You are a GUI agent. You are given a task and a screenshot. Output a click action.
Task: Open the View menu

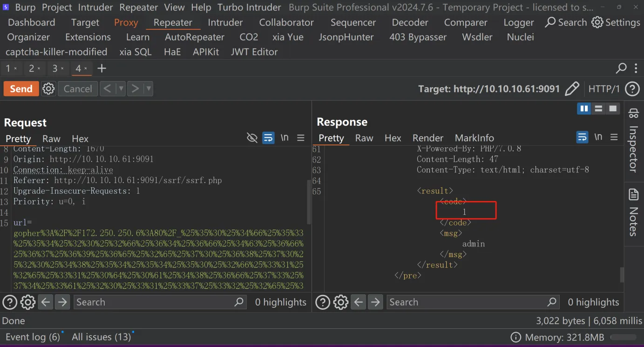(x=175, y=7)
